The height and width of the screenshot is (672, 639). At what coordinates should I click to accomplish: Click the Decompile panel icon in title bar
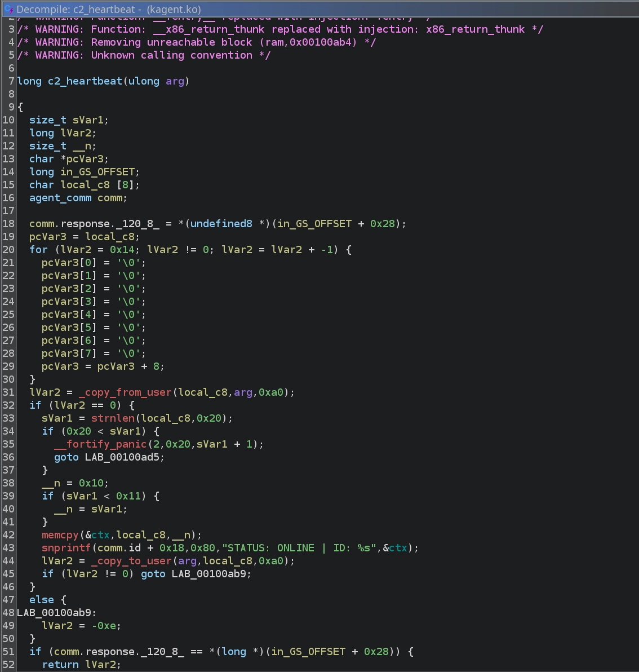pyautogui.click(x=8, y=9)
